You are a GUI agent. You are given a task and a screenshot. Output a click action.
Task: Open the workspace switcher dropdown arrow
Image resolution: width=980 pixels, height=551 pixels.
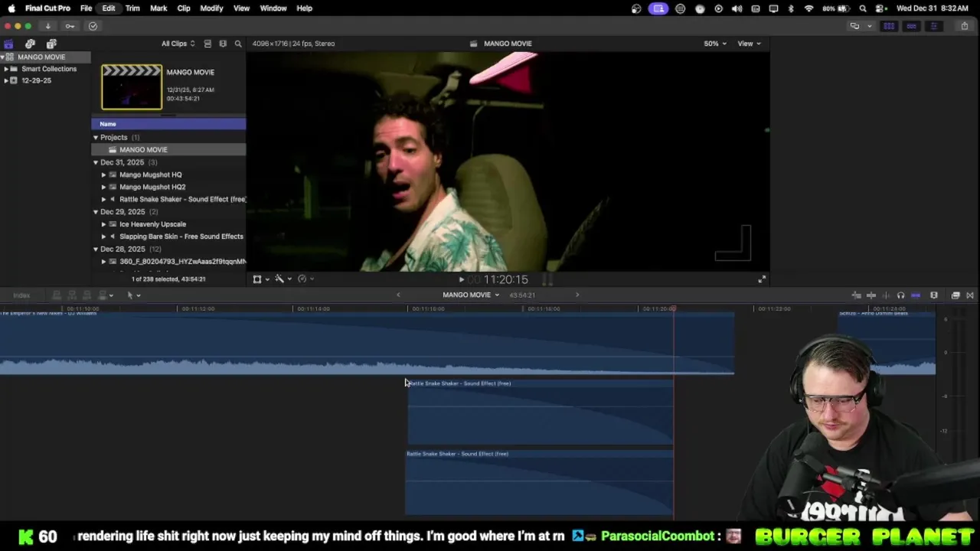(x=869, y=26)
